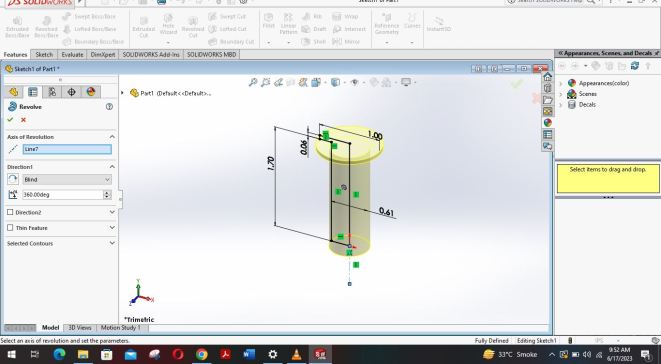
Task: Click the Previous View icon
Action: (278, 82)
